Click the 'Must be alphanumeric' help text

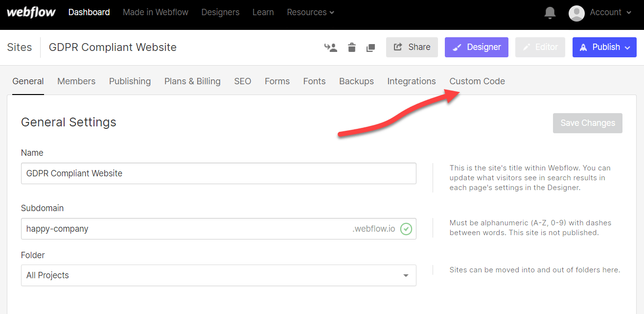click(530, 228)
